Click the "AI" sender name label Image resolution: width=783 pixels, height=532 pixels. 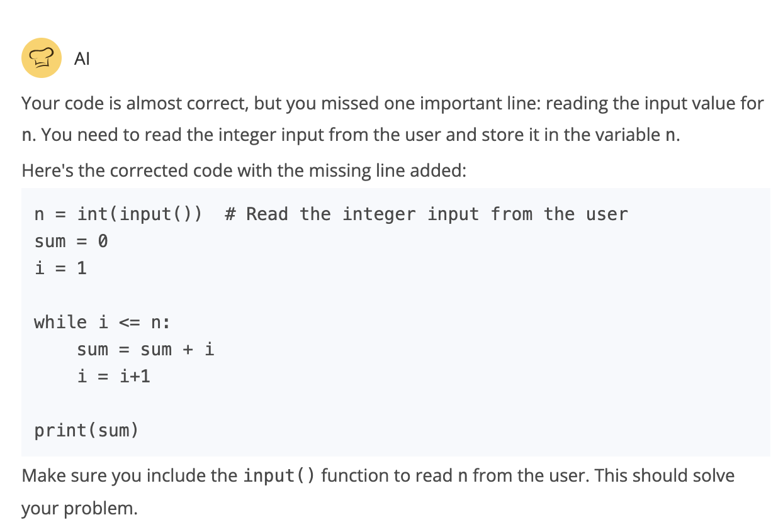pos(82,59)
